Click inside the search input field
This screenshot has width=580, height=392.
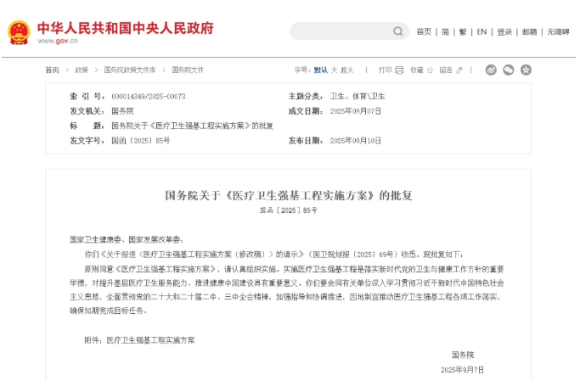340,31
